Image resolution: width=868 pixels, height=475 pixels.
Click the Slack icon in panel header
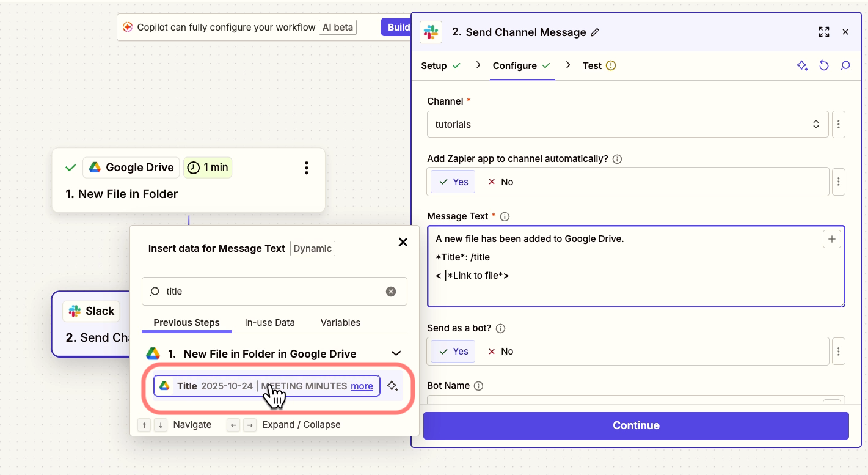431,32
